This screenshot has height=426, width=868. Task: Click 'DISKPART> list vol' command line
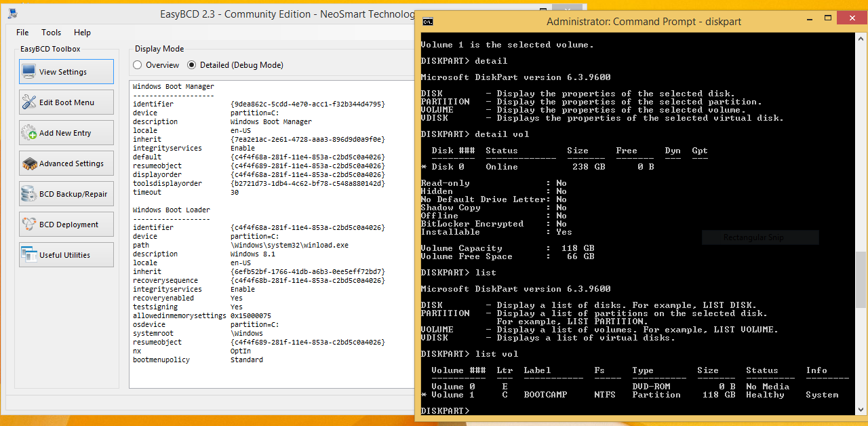[469, 354]
